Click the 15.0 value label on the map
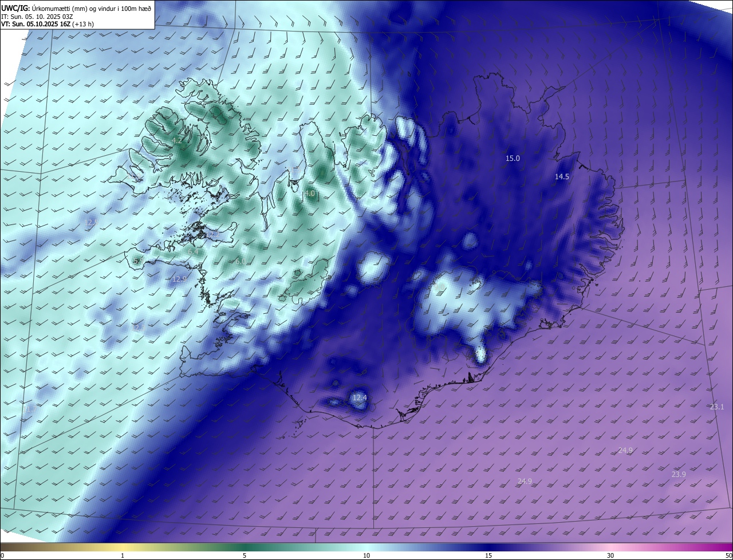The width and height of the screenshot is (733, 560). 513,158
